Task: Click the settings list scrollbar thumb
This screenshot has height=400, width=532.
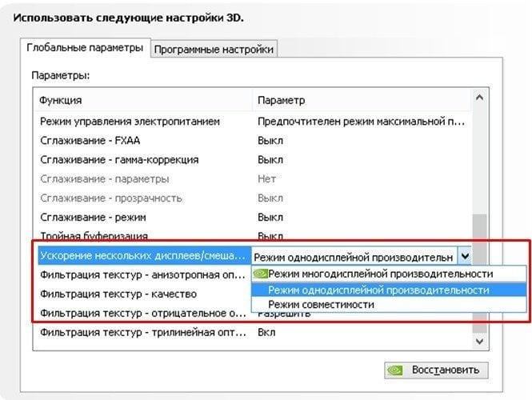Action: (x=479, y=273)
